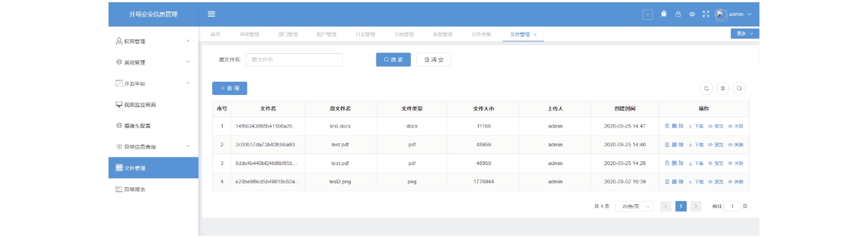Expand the 权限管理 sidebar menu
This screenshot has height=238, width=868.
[x=153, y=41]
